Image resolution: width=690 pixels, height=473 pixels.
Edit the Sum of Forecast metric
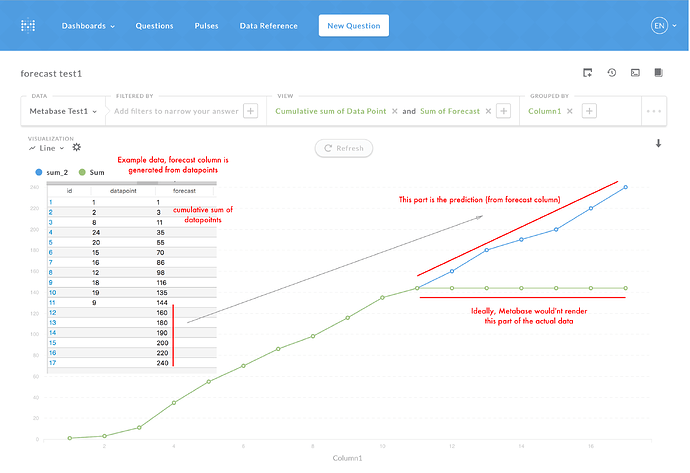(450, 111)
